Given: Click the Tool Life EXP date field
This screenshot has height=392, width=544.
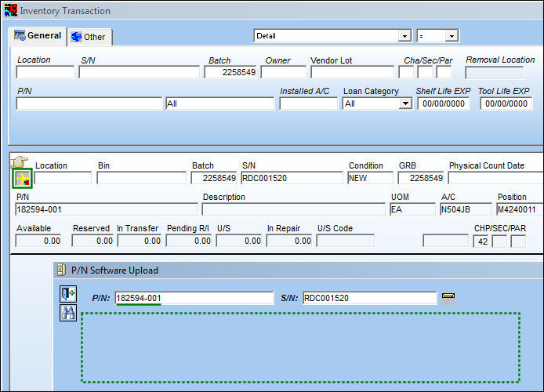Looking at the screenshot, I should pos(506,103).
